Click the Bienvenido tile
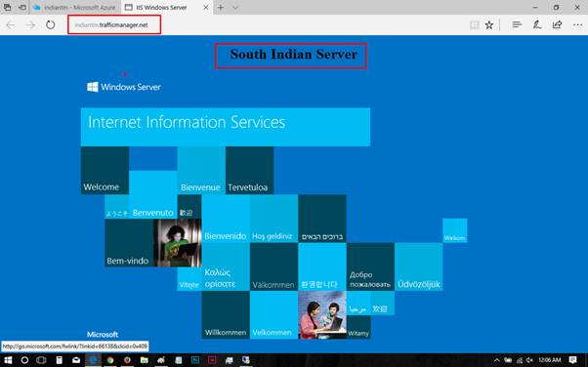This screenshot has width=588, height=367. (226, 219)
